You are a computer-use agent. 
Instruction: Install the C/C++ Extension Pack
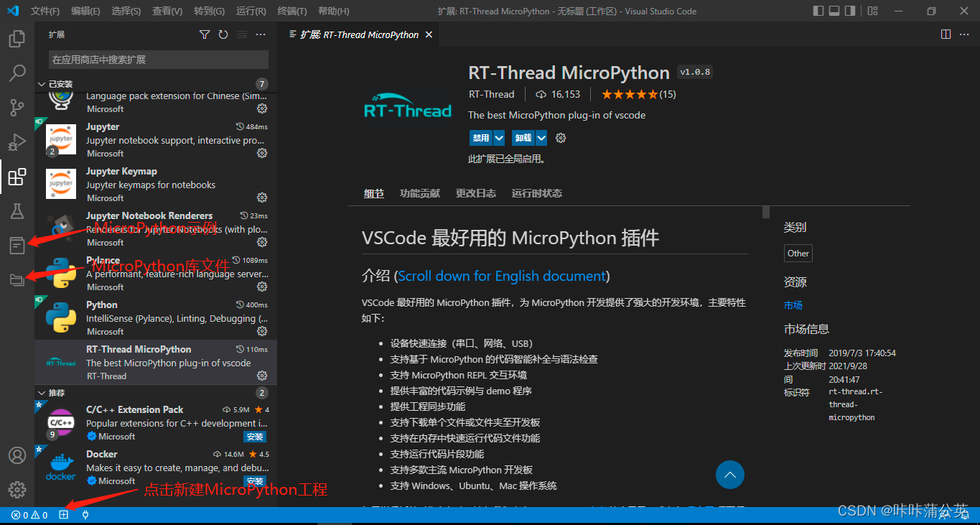[x=255, y=437]
